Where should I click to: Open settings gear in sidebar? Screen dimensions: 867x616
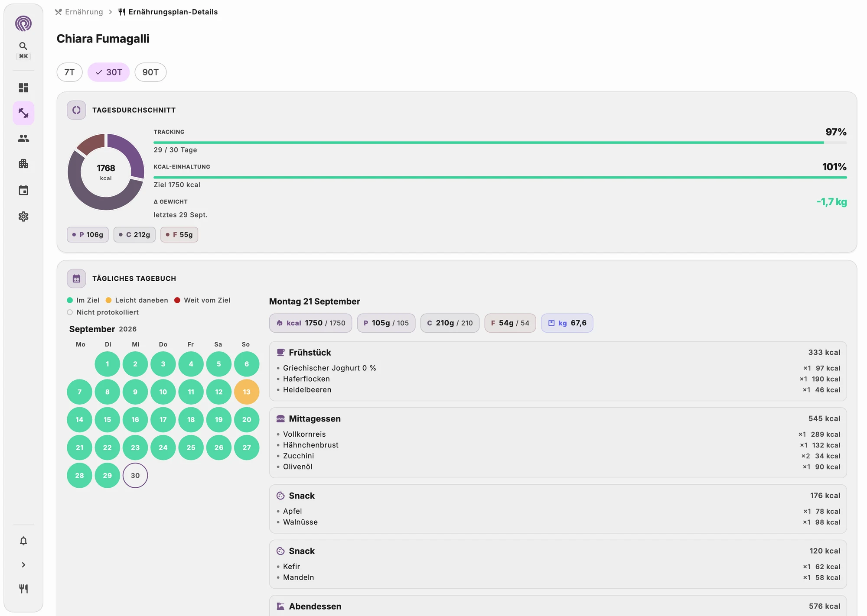point(23,216)
